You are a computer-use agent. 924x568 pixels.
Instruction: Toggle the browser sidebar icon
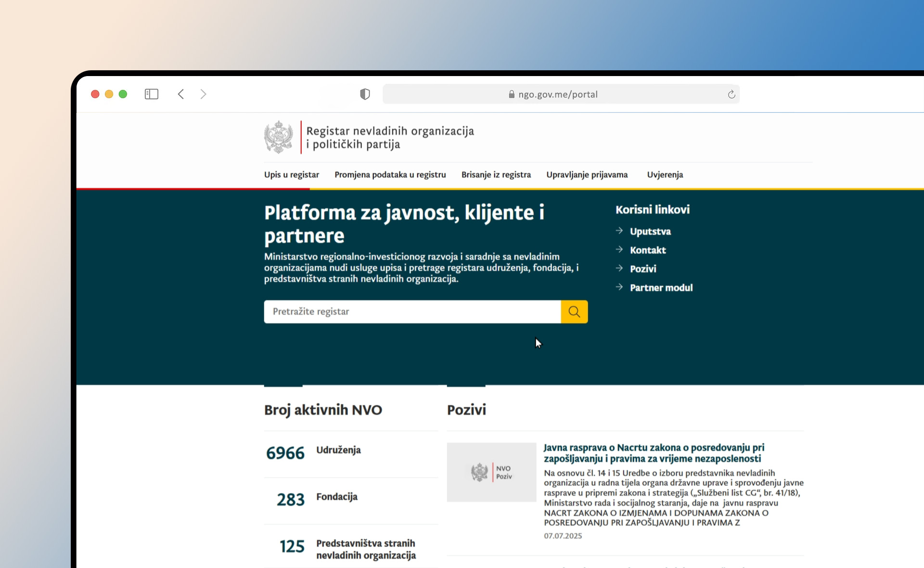pos(152,94)
